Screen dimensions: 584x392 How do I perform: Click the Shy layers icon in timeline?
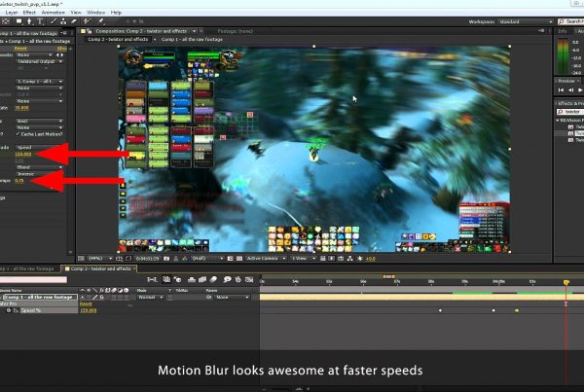[191, 279]
